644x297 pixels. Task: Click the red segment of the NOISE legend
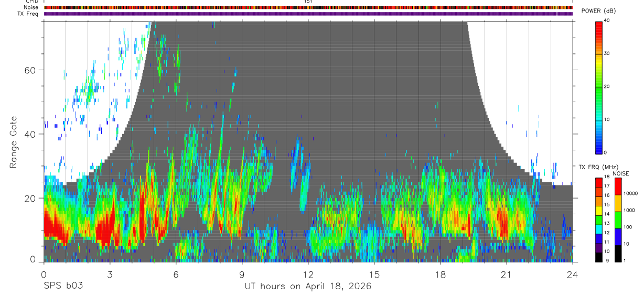pos(618,186)
